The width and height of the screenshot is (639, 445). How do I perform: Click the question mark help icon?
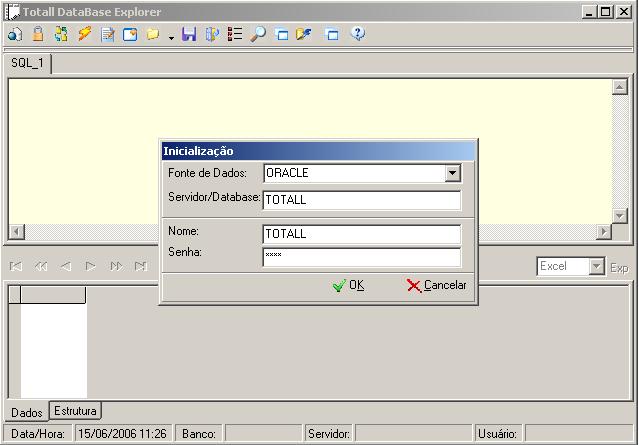[357, 34]
